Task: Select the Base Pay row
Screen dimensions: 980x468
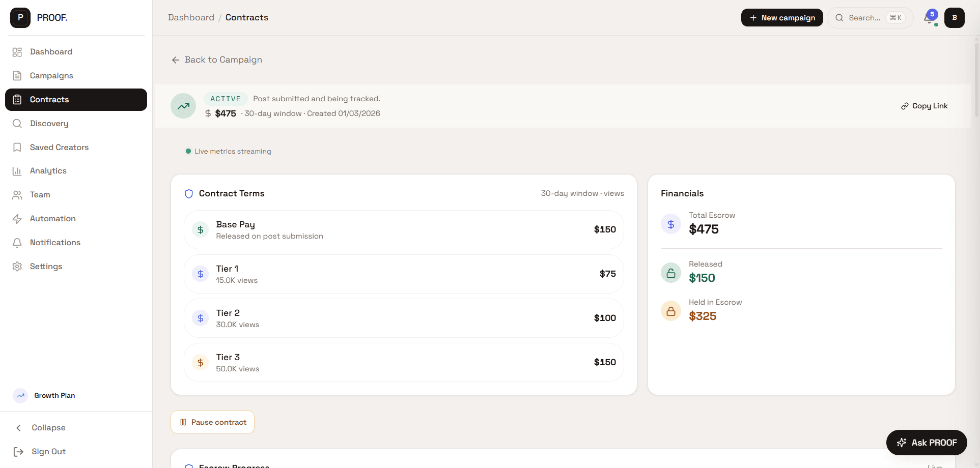Action: coord(404,230)
